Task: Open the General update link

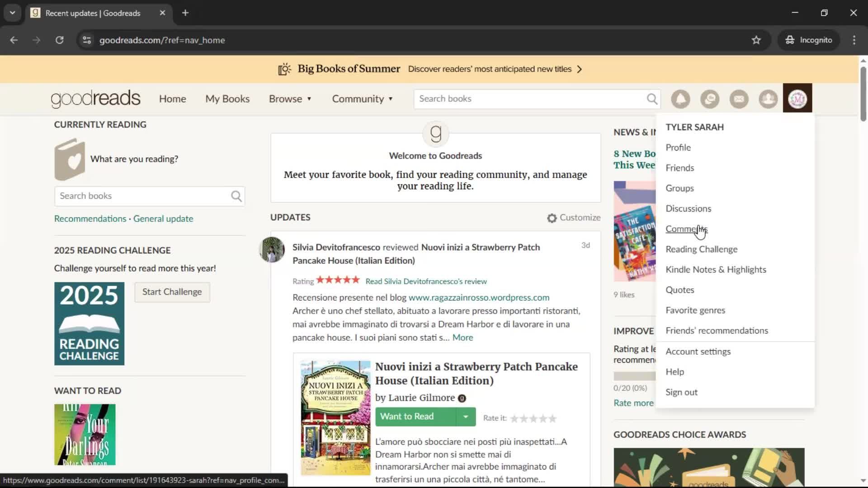Action: click(x=163, y=219)
